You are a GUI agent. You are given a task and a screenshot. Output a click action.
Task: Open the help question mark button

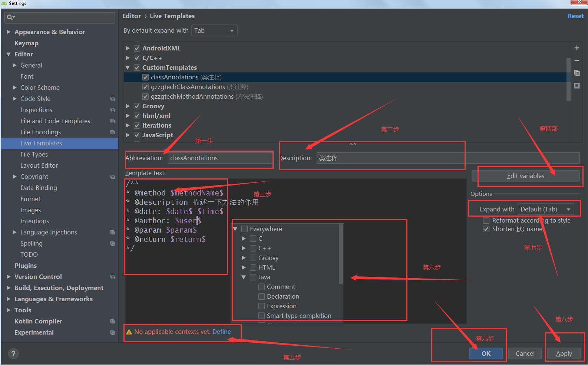13,354
